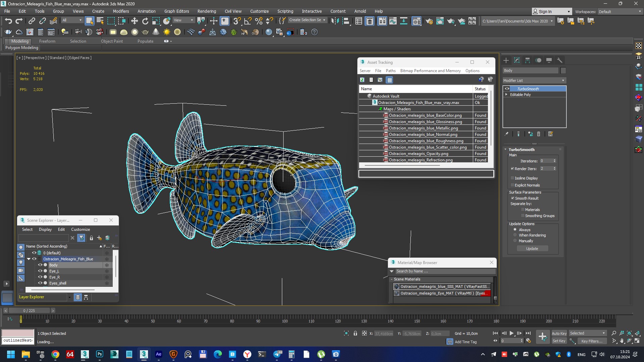Choose the Select and Rotate tool
The image size is (644, 362).
point(145,21)
